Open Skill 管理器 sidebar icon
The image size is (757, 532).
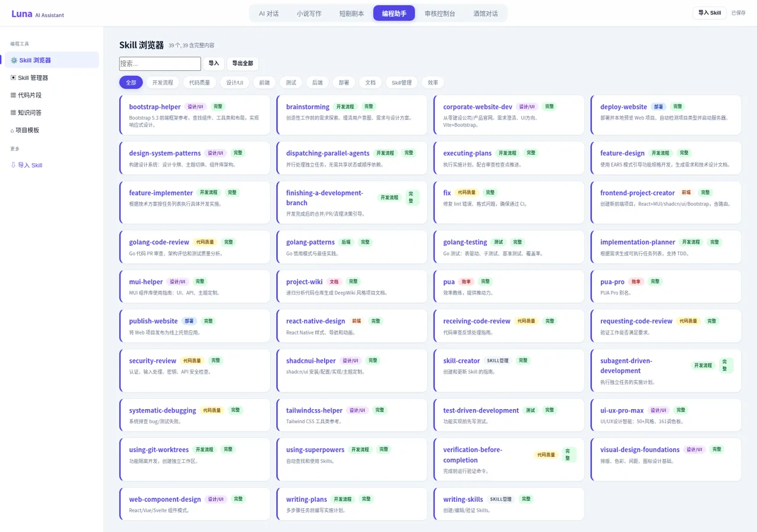(x=14, y=77)
